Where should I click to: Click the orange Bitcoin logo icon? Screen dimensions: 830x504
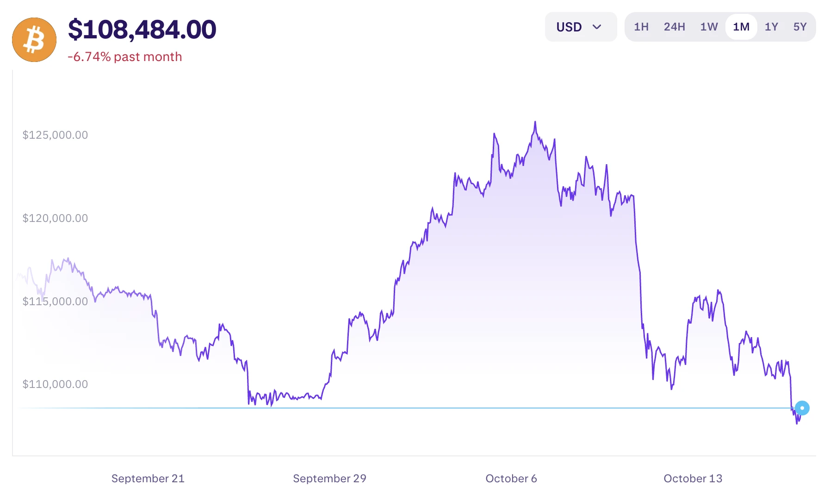tap(34, 40)
